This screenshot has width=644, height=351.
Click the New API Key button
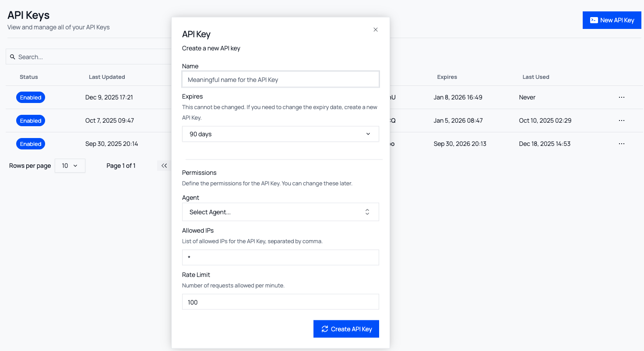coord(612,20)
